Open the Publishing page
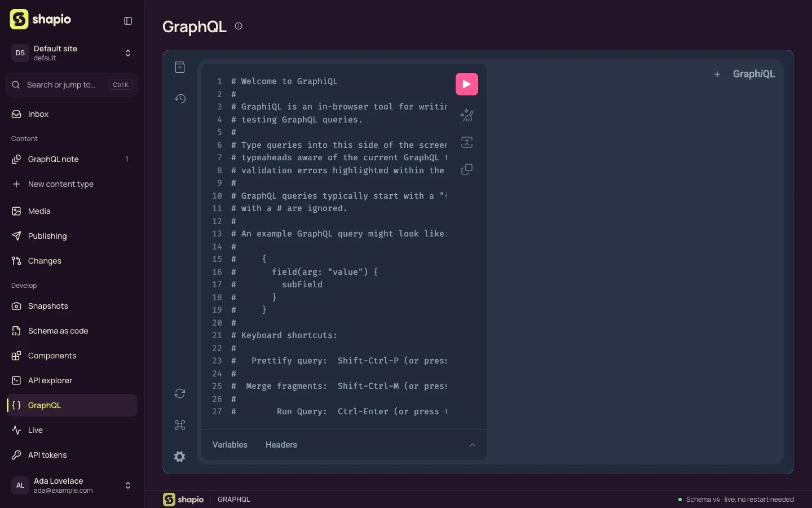Viewport: 812px width, 508px height. 72,236
